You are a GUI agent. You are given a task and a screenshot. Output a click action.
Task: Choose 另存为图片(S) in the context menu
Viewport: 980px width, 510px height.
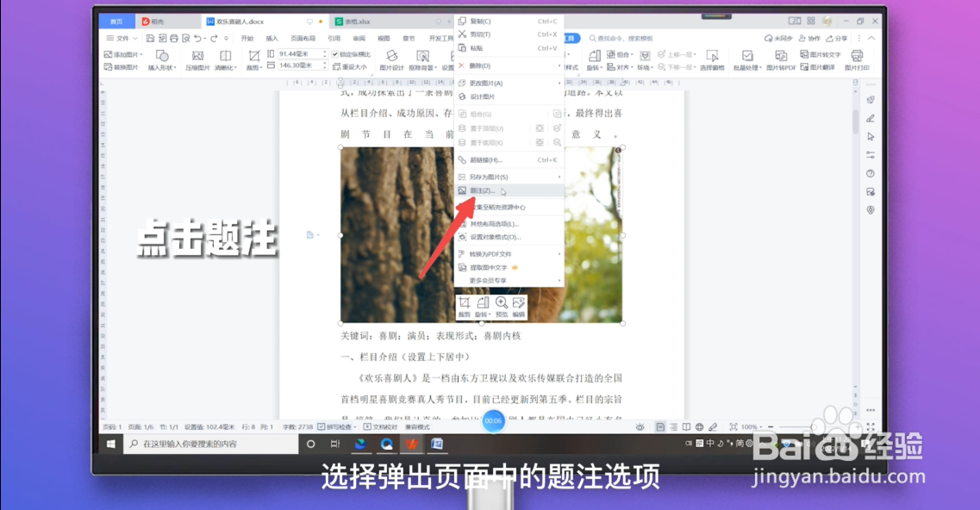pyautogui.click(x=509, y=177)
